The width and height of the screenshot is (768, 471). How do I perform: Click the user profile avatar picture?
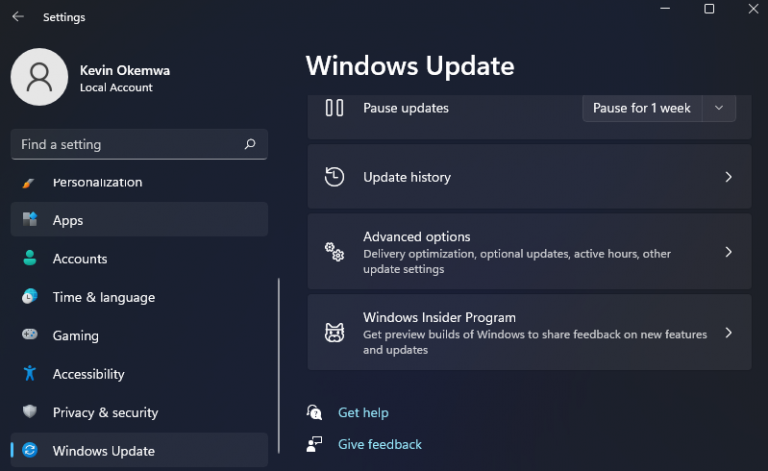pos(39,77)
